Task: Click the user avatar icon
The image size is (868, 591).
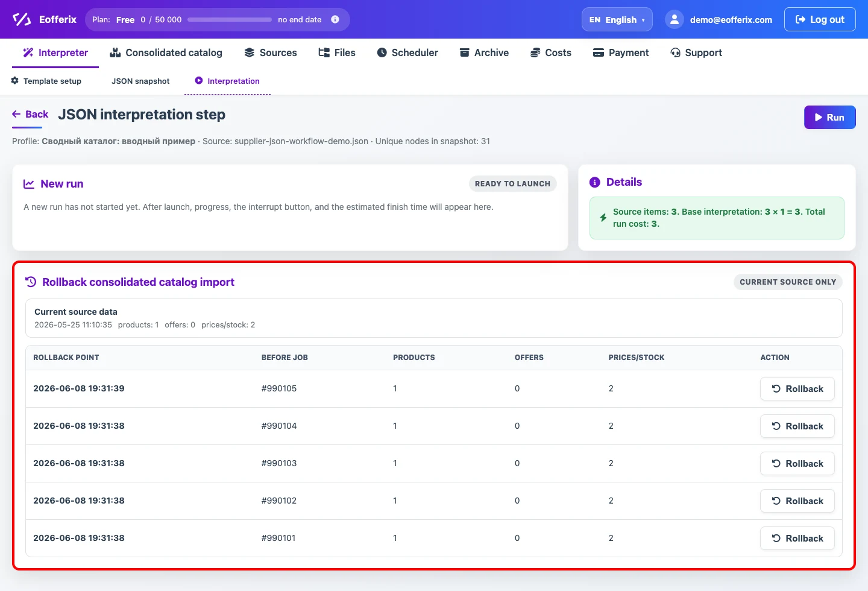Action: click(675, 19)
